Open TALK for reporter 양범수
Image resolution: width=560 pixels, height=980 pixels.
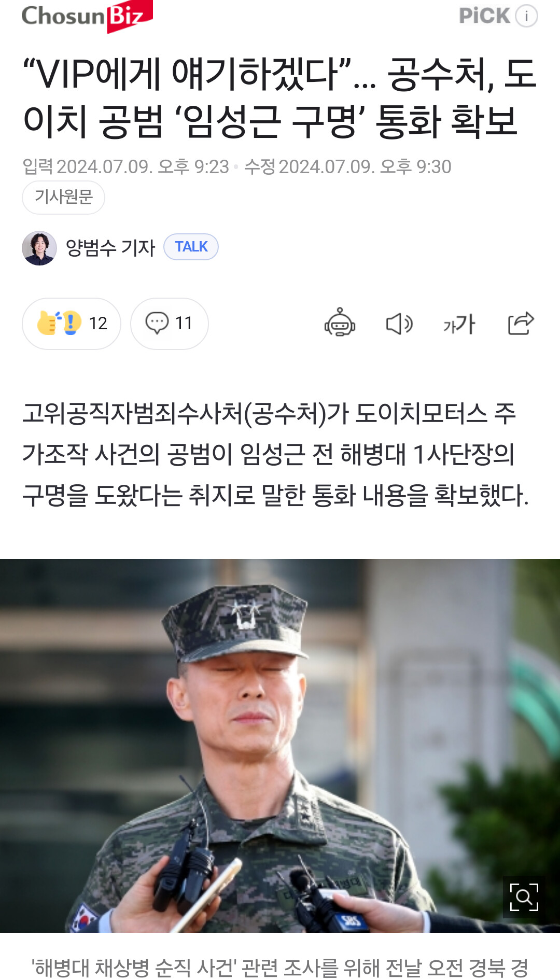(x=191, y=247)
